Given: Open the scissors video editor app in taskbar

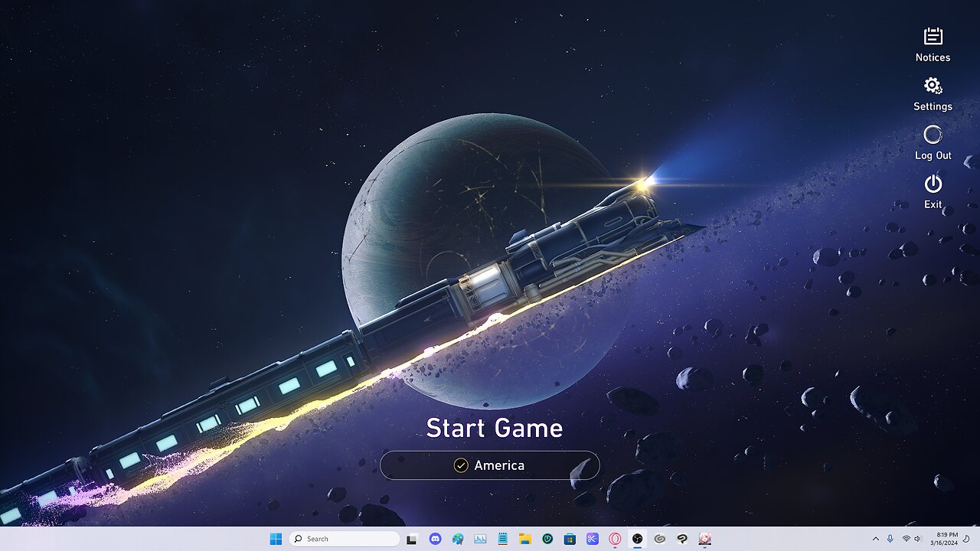Looking at the screenshot, I should 592,539.
